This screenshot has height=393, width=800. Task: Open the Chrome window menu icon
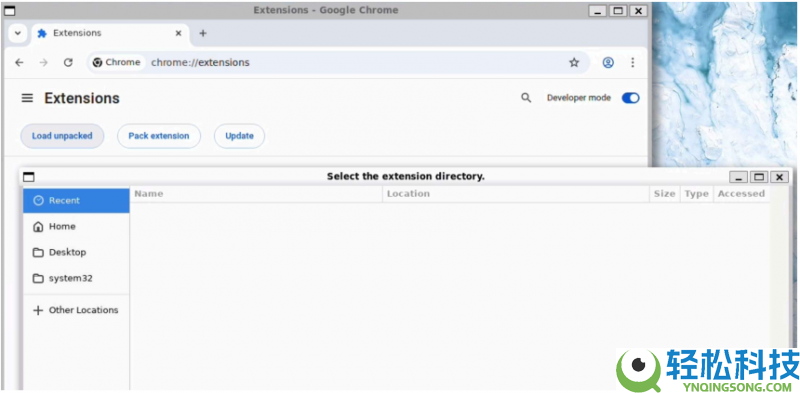tap(9, 11)
